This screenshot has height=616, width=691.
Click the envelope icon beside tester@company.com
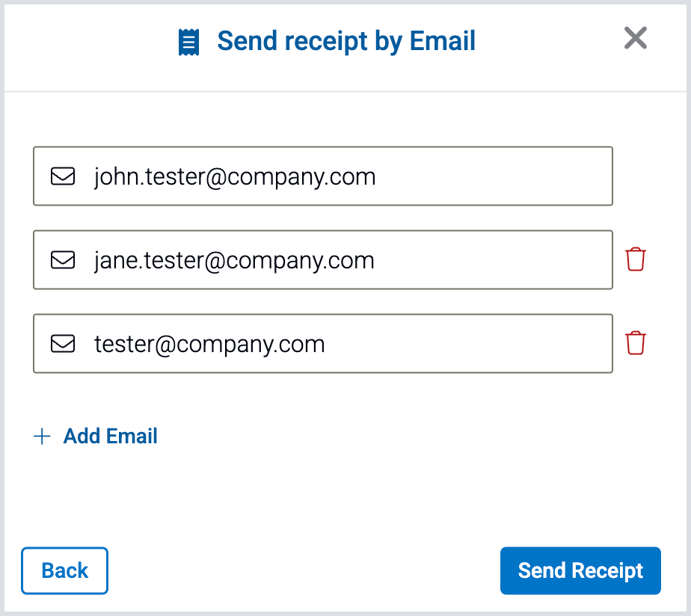coord(63,344)
